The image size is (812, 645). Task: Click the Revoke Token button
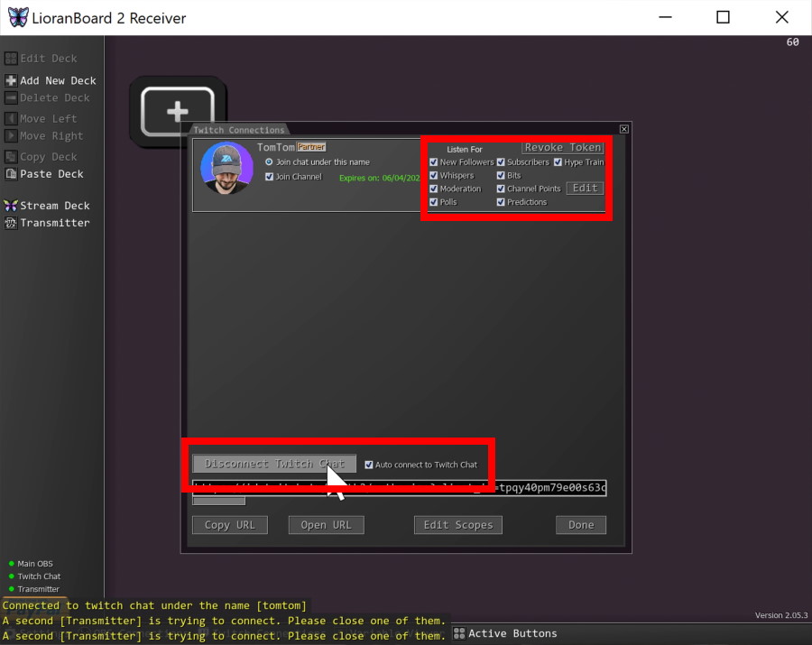[x=562, y=148]
